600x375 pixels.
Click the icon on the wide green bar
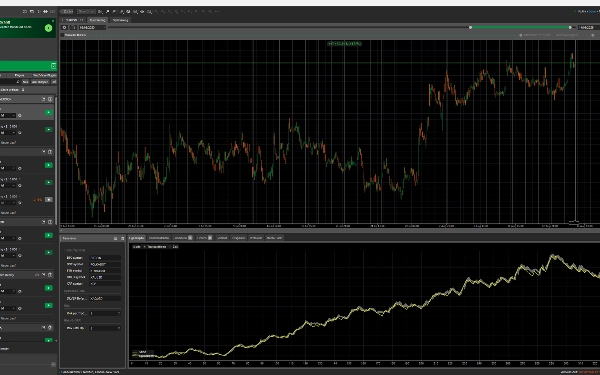click(x=53, y=66)
